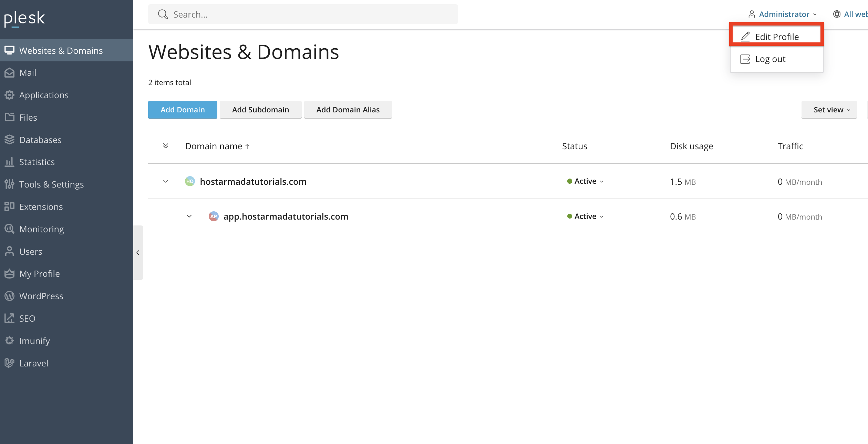Open the WordPress toolkit
This screenshot has height=444, width=868.
point(66,296)
